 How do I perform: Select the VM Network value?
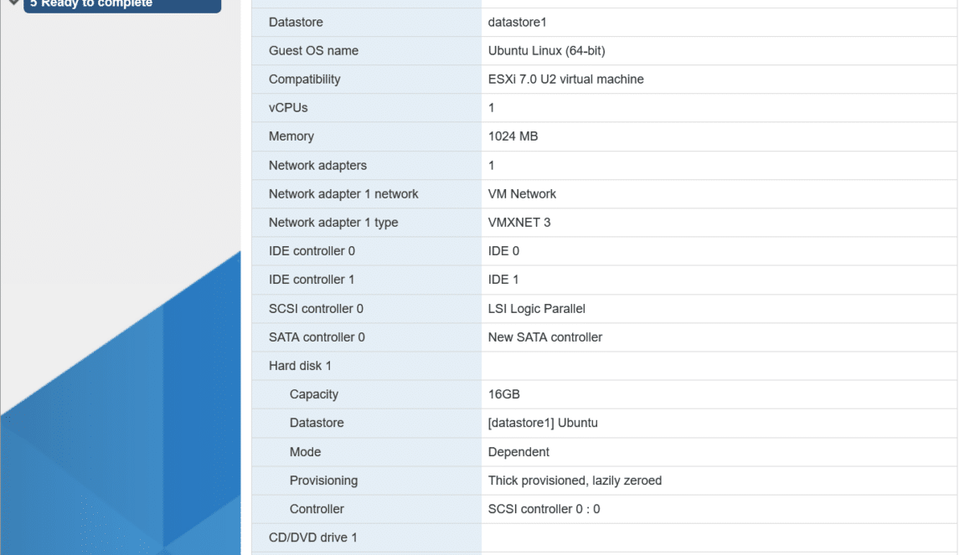click(x=522, y=194)
